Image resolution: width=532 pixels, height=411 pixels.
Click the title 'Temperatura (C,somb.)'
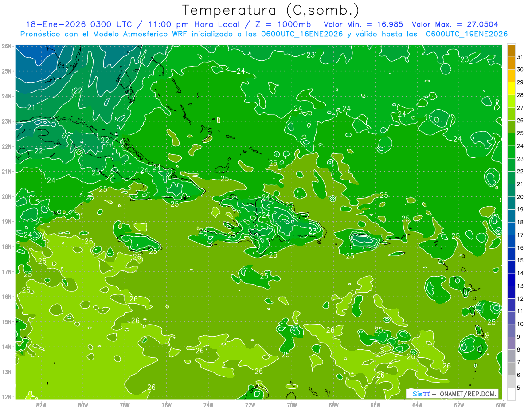tap(270, 10)
